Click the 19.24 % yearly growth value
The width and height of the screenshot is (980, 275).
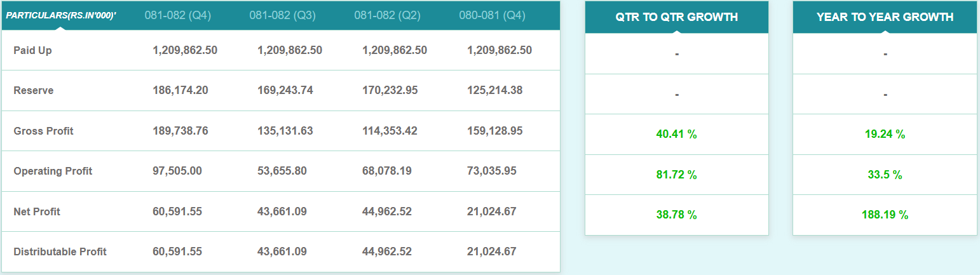885,134
